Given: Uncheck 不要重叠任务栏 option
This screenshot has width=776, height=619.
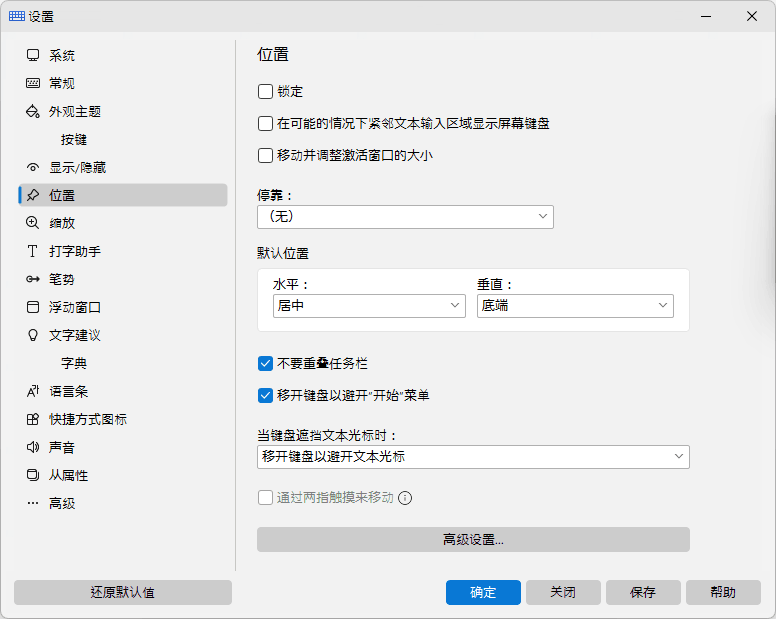Looking at the screenshot, I should point(265,364).
